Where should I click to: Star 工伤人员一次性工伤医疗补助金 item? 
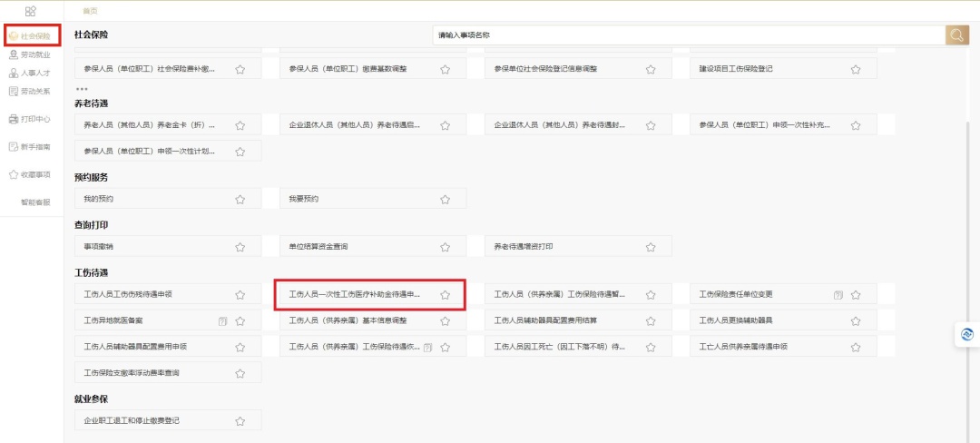click(445, 295)
